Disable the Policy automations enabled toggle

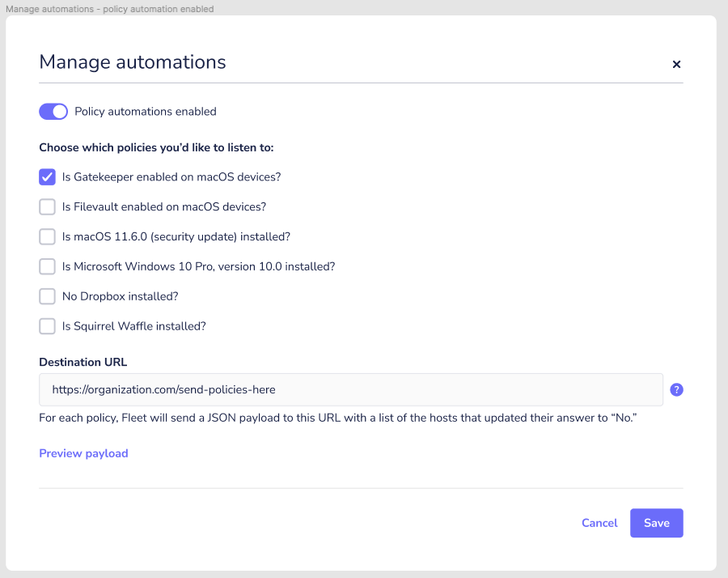(x=53, y=111)
